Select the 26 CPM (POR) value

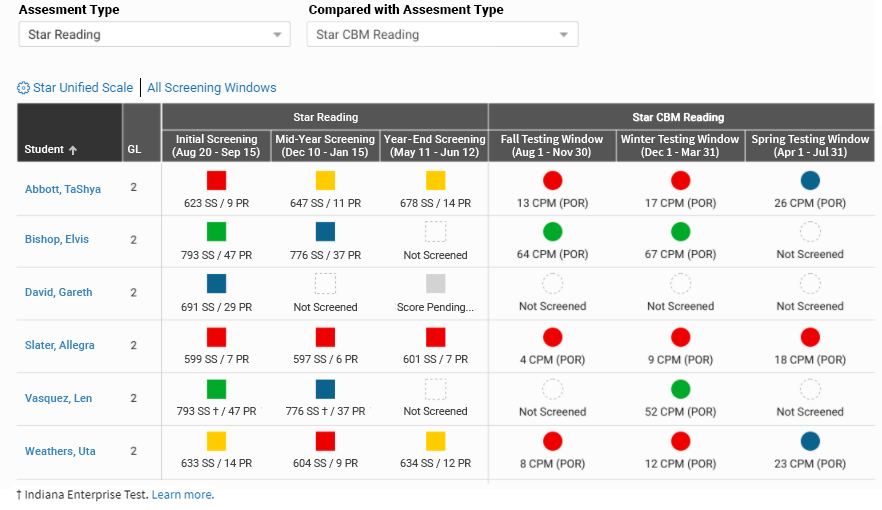tap(810, 204)
